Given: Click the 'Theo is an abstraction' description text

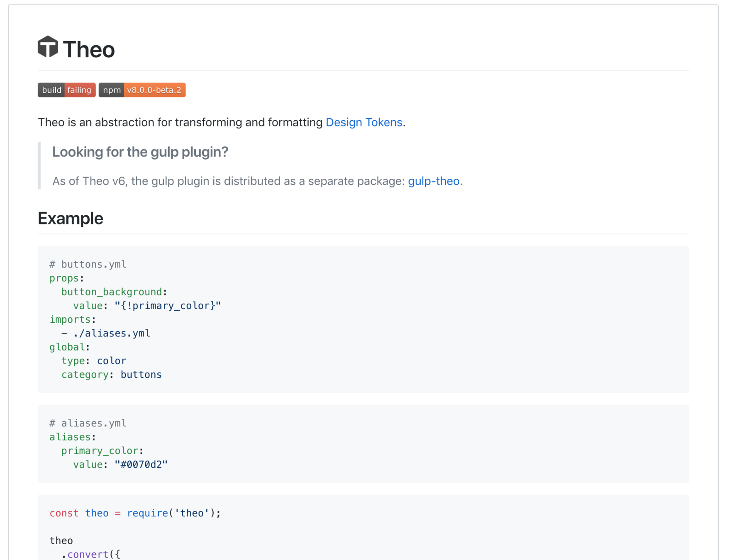Looking at the screenshot, I should [222, 122].
